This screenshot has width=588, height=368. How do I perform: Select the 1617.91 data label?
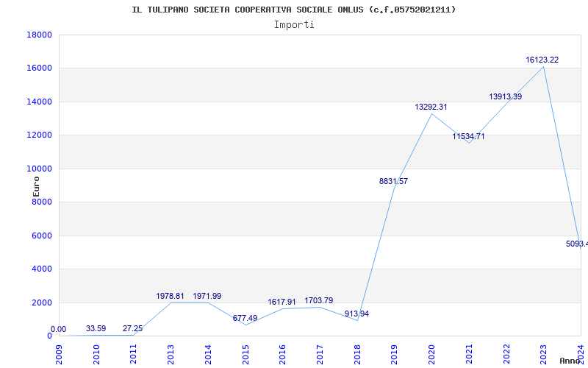[x=282, y=302]
